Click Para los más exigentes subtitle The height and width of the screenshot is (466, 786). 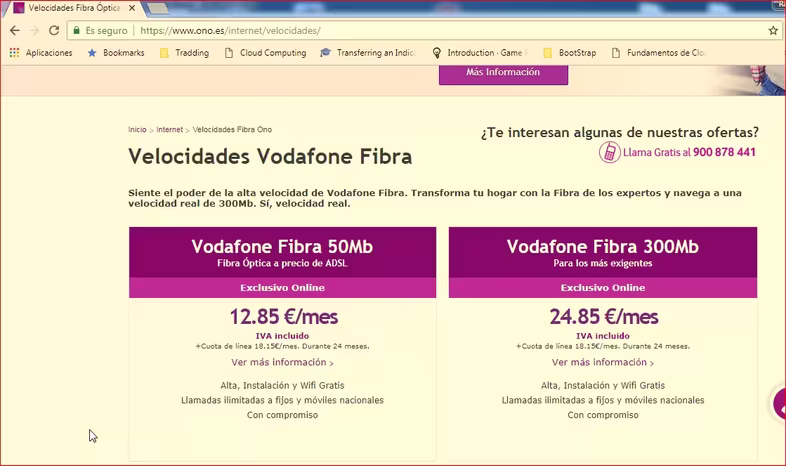[x=603, y=263]
